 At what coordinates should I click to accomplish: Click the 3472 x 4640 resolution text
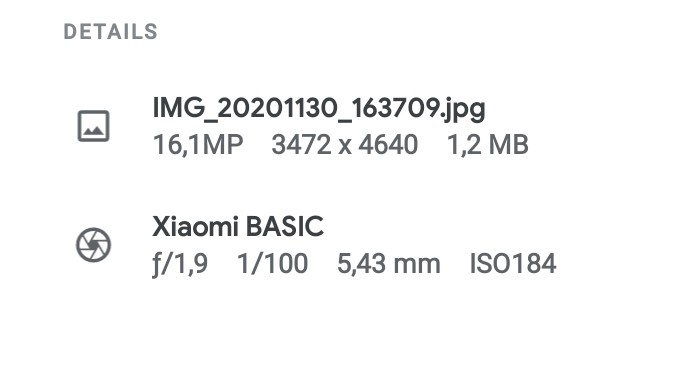(x=345, y=145)
